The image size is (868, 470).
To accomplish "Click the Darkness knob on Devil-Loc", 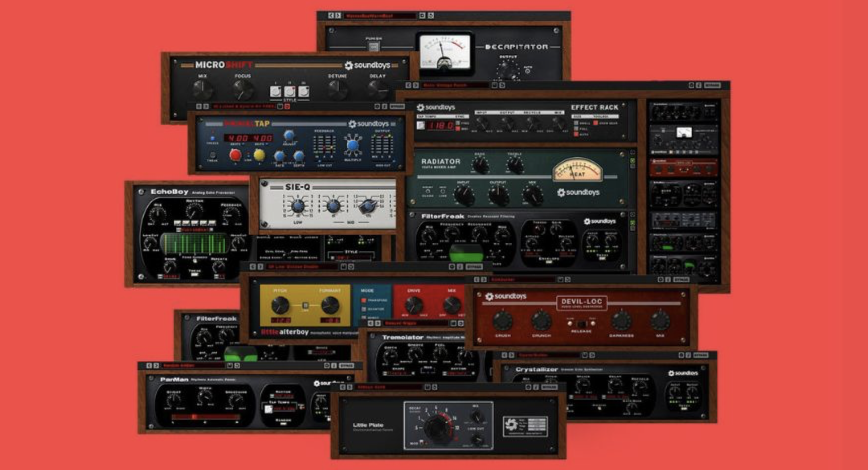I will click(621, 322).
